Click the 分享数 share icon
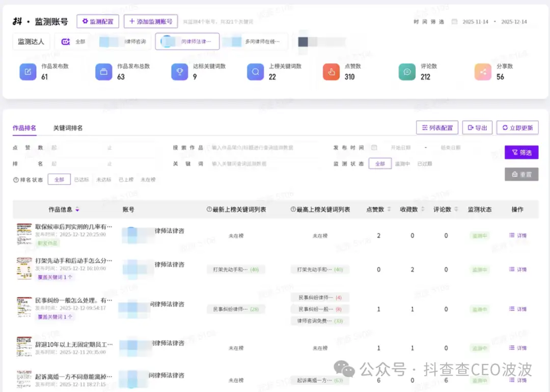This screenshot has width=550, height=392. coord(483,72)
